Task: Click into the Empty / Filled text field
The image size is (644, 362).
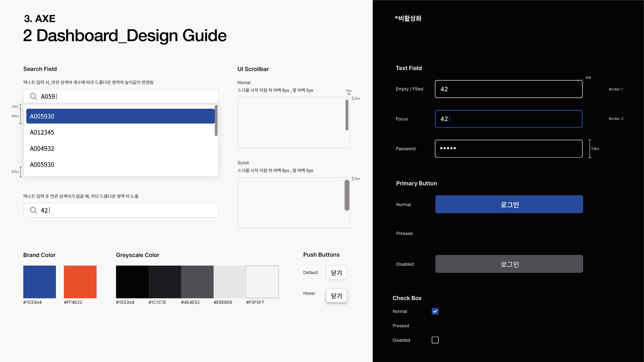Action: coord(509,89)
